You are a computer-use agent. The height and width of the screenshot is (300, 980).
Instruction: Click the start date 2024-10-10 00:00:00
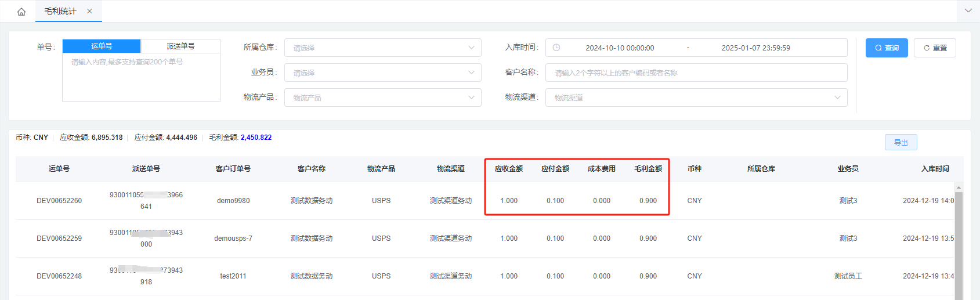[x=620, y=48]
